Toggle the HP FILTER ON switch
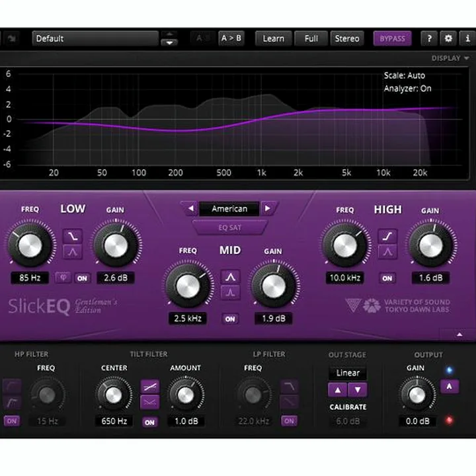 point(12,421)
